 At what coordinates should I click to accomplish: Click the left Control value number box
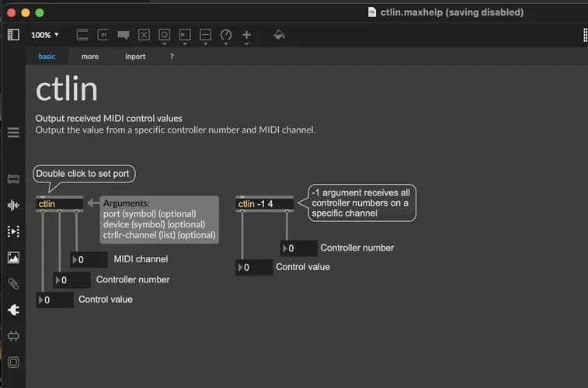tap(54, 300)
